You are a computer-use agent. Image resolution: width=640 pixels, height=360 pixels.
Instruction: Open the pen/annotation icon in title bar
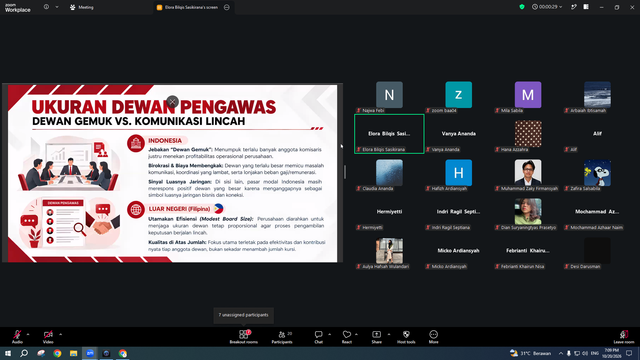tap(573, 7)
